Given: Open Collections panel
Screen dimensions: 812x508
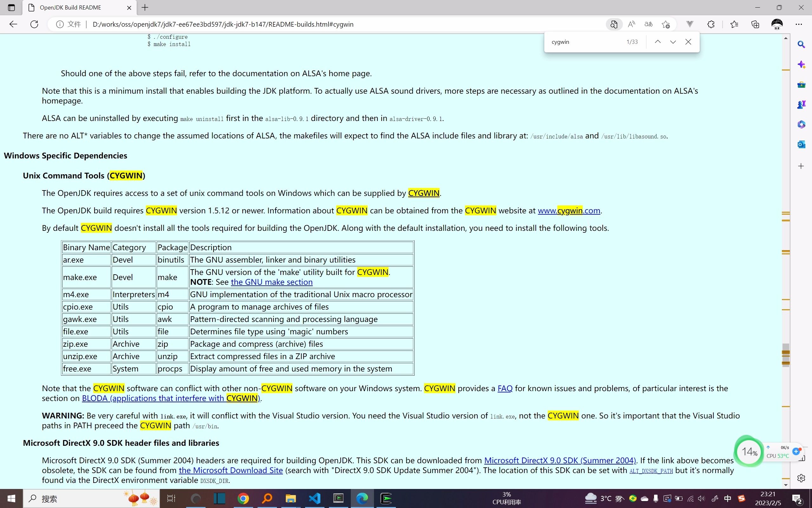Looking at the screenshot, I should (755, 24).
